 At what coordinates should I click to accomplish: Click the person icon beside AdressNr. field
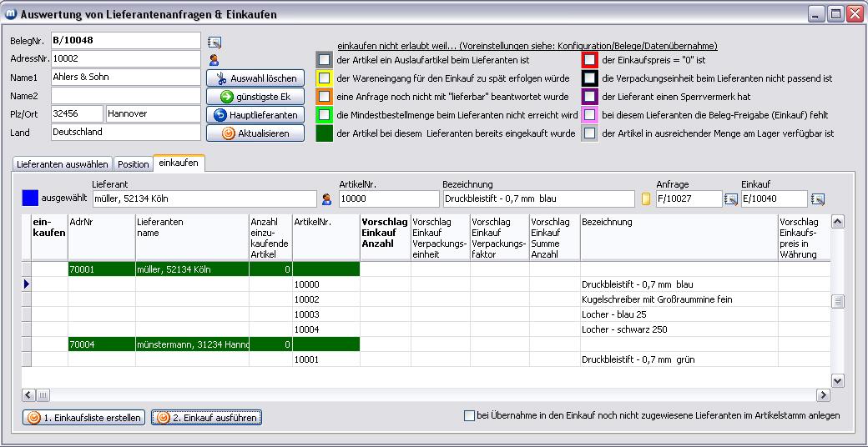point(214,60)
